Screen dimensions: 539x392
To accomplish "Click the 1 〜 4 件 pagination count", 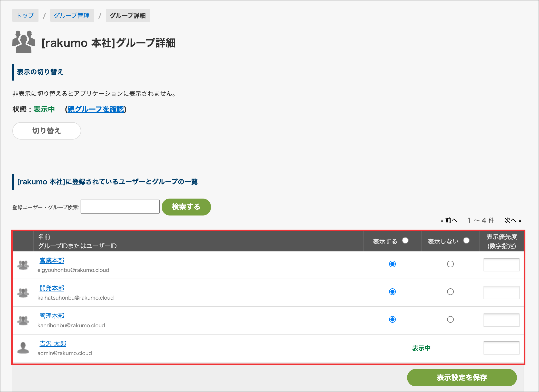I will tap(481, 220).
